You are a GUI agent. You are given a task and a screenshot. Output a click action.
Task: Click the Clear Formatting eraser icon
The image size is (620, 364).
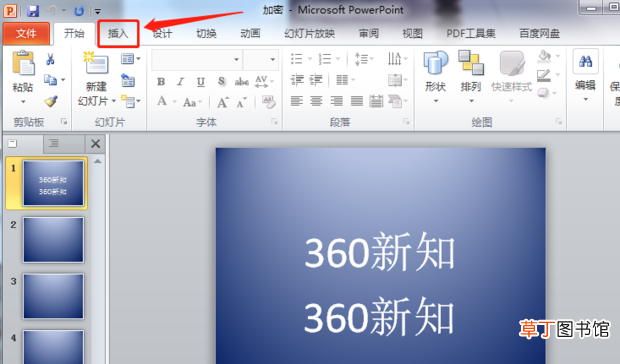point(269,102)
